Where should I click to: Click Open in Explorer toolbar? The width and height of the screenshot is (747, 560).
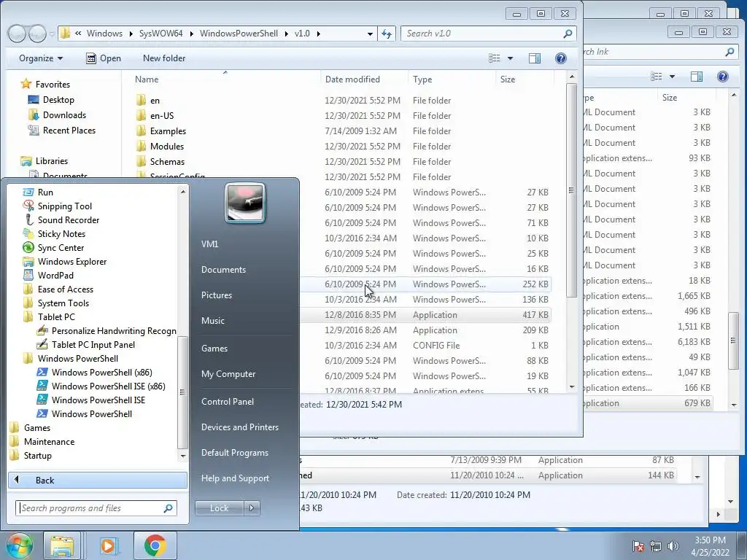[104, 58]
